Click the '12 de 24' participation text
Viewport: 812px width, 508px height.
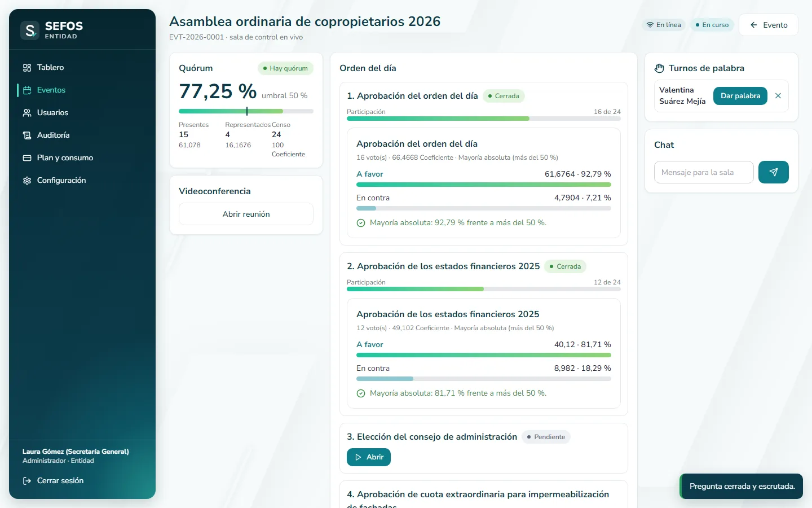pos(607,282)
